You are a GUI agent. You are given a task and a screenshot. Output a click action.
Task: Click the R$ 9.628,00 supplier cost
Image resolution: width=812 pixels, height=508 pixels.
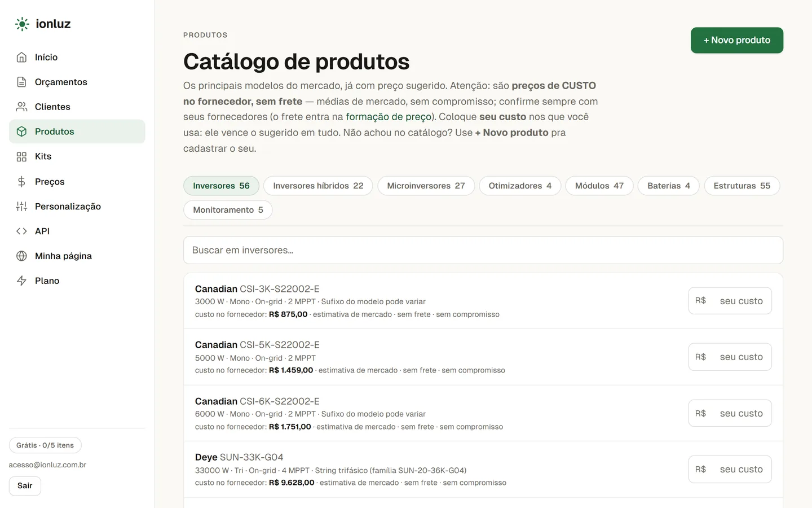292,483
